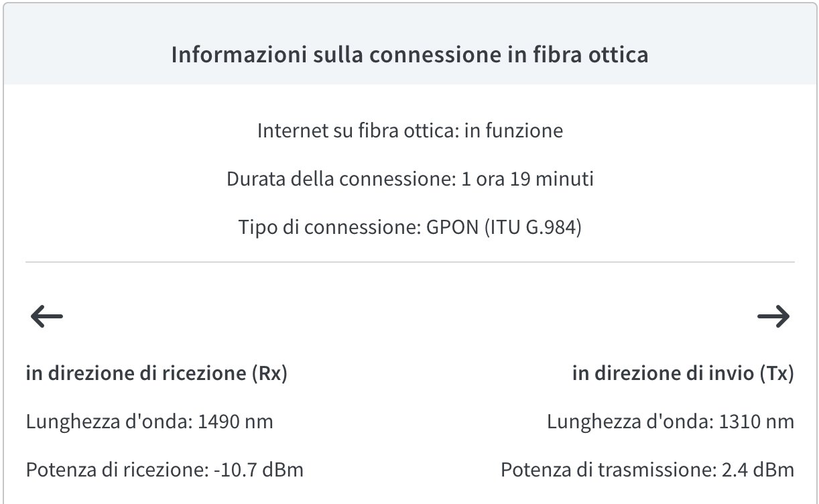The width and height of the screenshot is (819, 504).
Task: Click the gray header bar of the panel
Action: (x=409, y=44)
